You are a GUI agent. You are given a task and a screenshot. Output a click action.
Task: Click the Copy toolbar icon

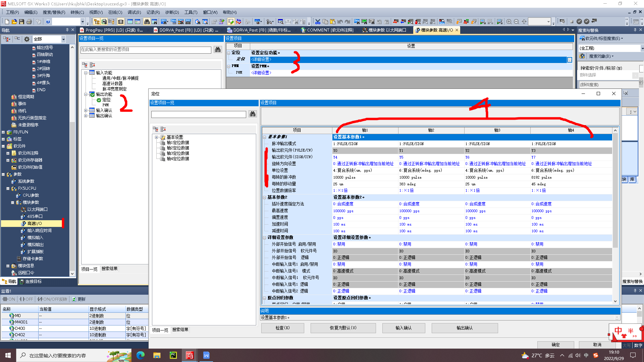325,22
